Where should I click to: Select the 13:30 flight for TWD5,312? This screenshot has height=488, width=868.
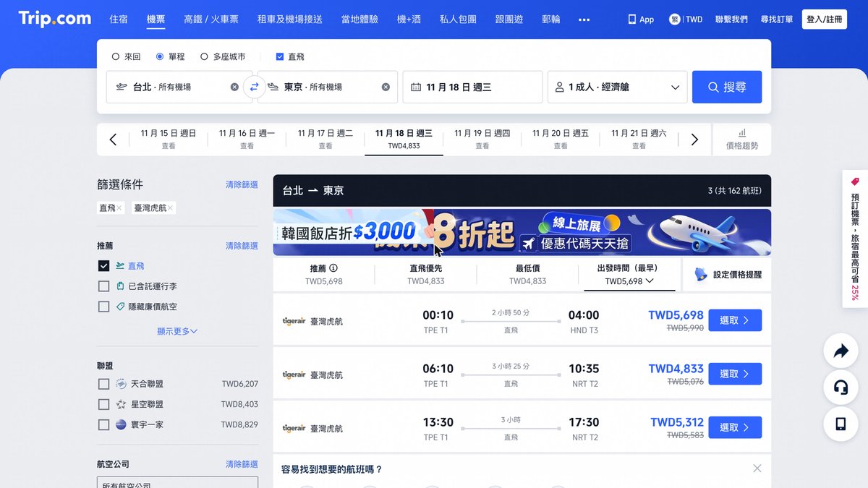[735, 427]
